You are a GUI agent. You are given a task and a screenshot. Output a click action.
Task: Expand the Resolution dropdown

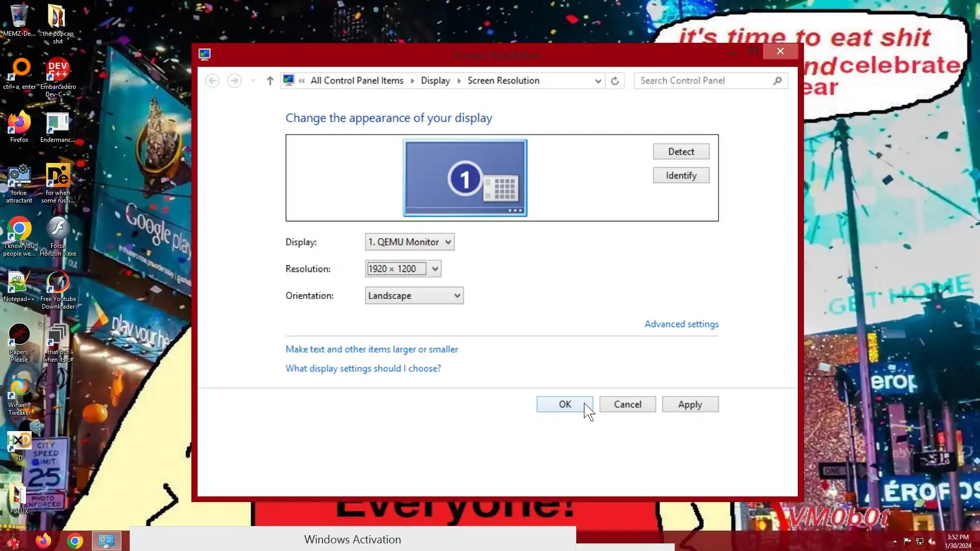(403, 269)
